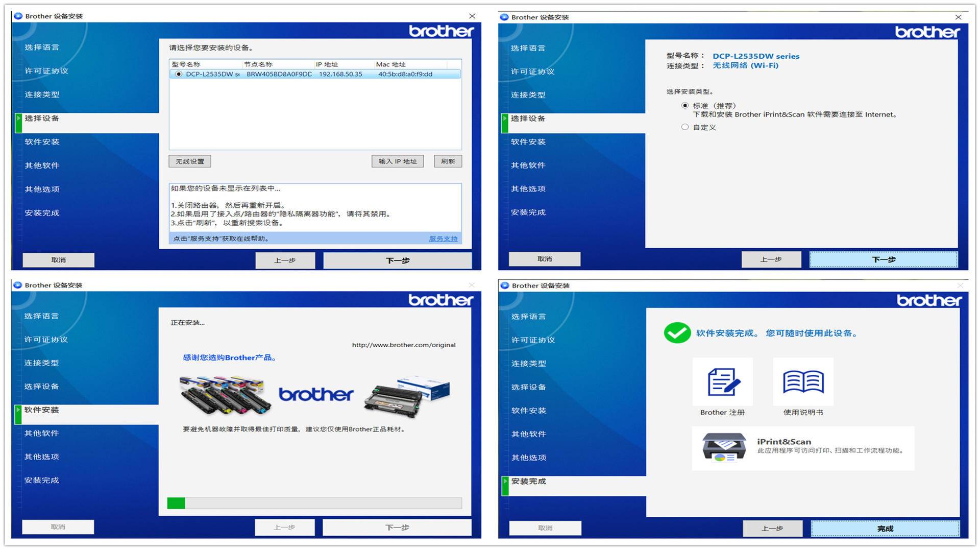
Task: Click the green checkmark success icon
Action: [x=677, y=333]
